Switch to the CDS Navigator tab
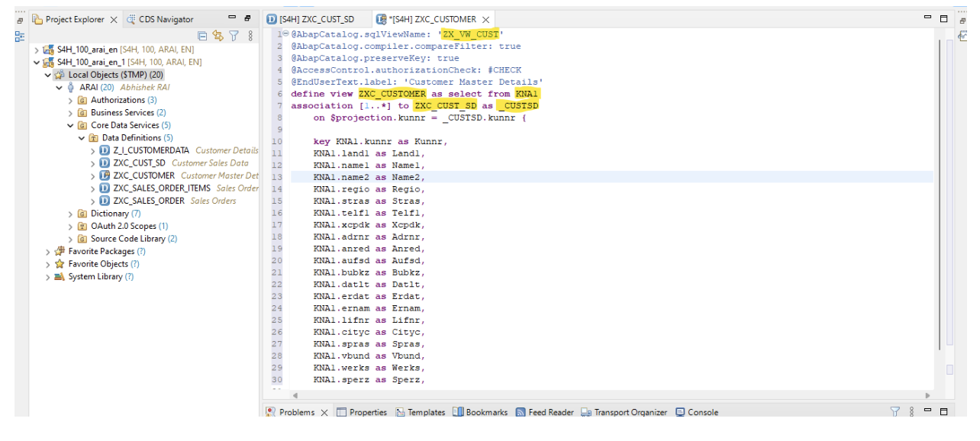The width and height of the screenshot is (980, 441). 160,19
